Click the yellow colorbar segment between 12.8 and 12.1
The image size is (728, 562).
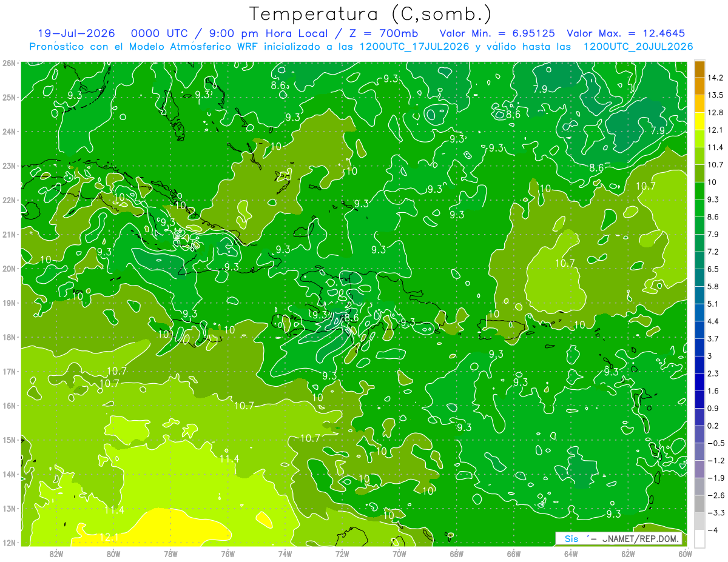click(699, 121)
